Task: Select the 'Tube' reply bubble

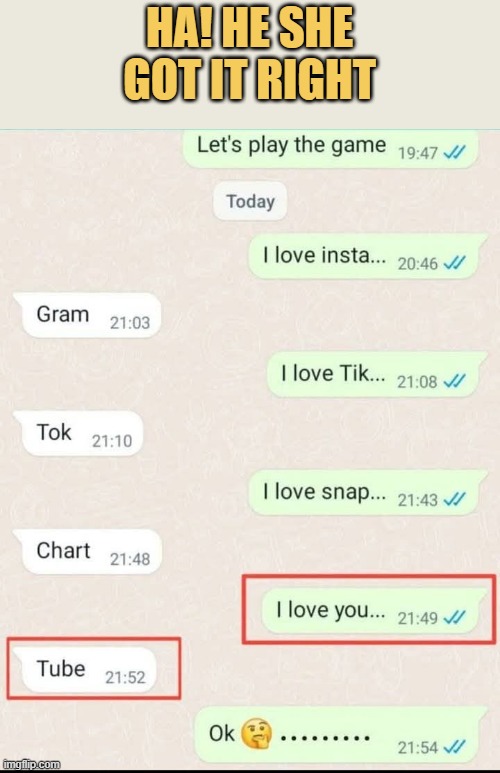Action: (85, 670)
